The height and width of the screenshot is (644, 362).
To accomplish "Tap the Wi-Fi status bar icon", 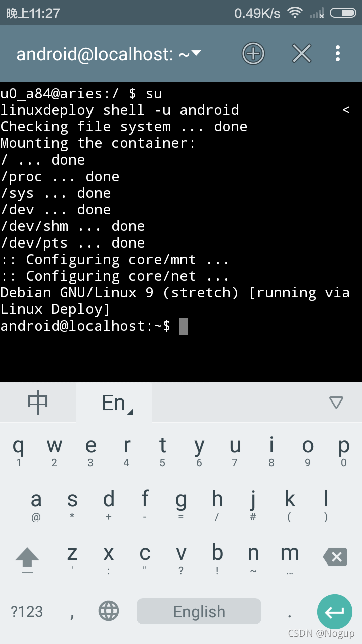I will pyautogui.click(x=294, y=13).
